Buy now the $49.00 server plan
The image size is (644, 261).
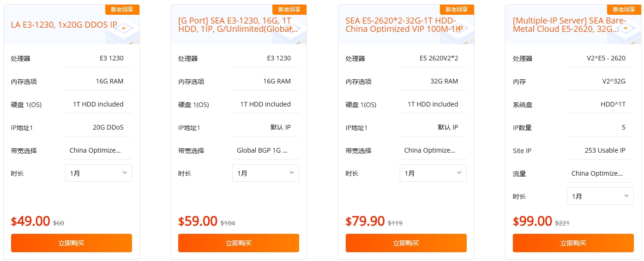72,243
